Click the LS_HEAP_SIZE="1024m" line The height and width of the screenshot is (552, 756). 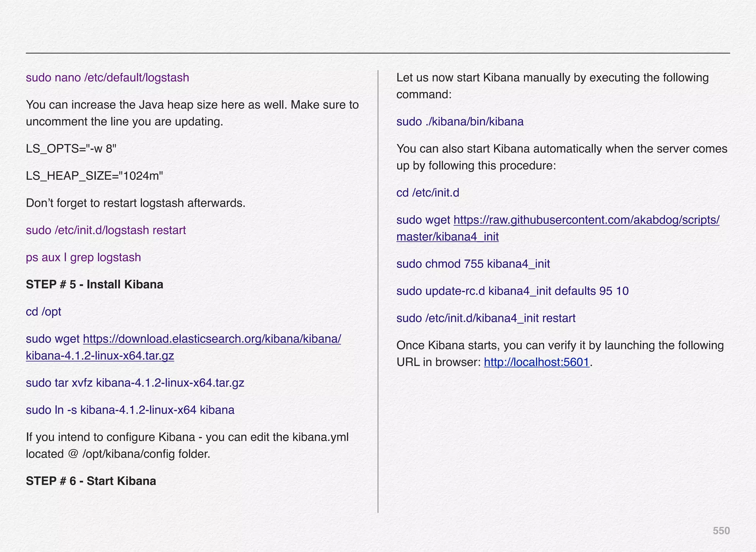tap(94, 176)
